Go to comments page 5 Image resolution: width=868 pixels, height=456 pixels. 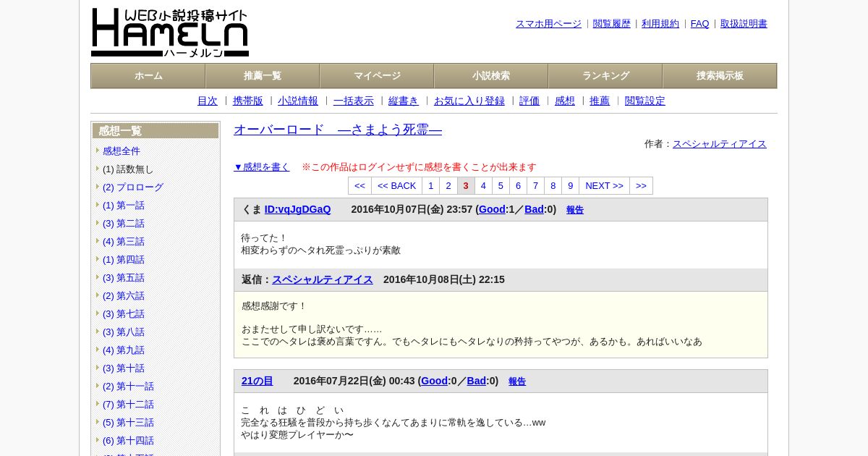click(x=501, y=186)
